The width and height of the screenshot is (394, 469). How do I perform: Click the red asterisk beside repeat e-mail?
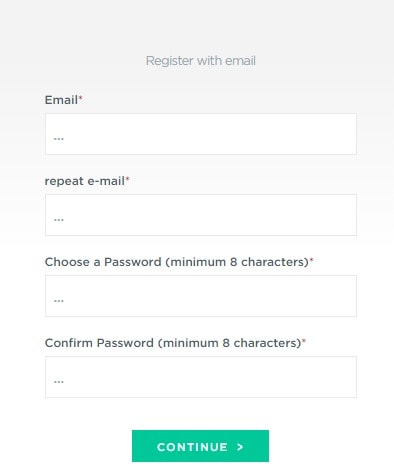point(127,178)
